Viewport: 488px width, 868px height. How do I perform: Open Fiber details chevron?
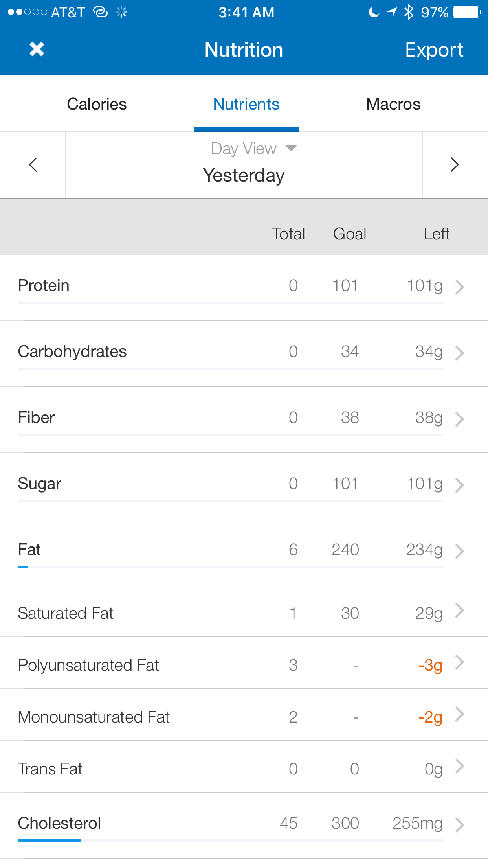pos(460,419)
